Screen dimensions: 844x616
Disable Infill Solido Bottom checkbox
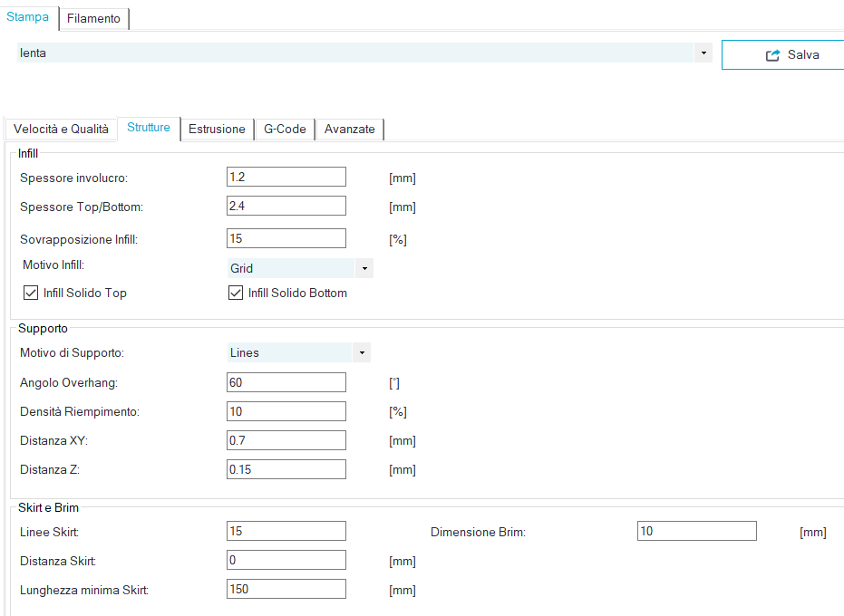point(236,294)
